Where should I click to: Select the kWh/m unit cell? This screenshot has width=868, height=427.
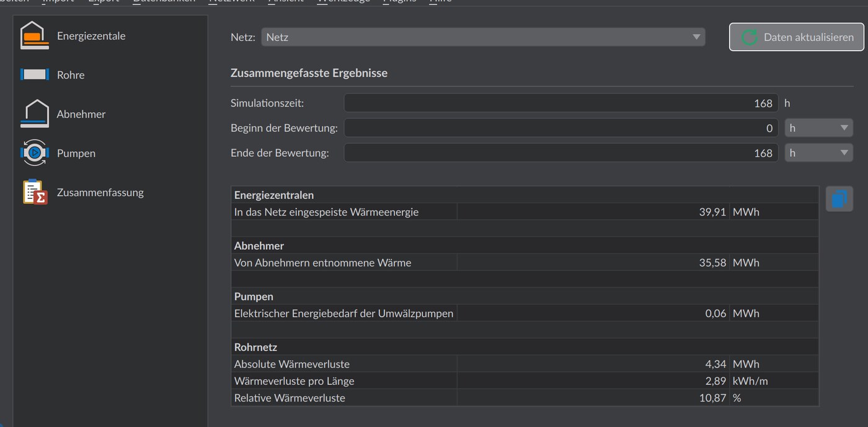pyautogui.click(x=774, y=381)
